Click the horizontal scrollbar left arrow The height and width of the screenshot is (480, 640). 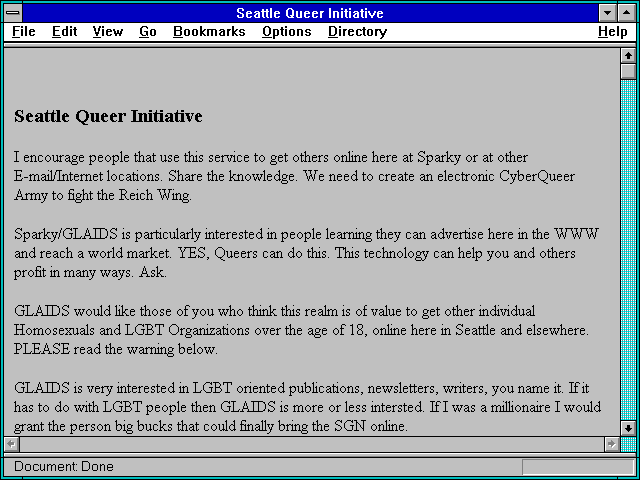11,444
